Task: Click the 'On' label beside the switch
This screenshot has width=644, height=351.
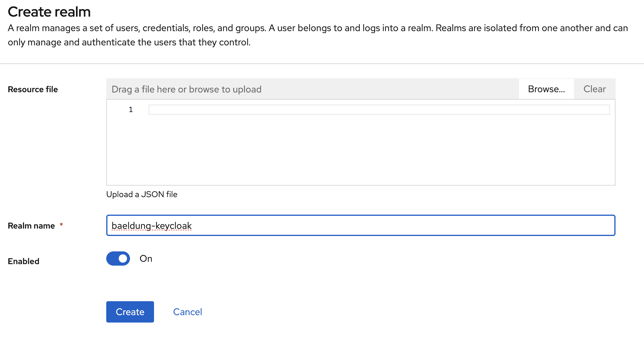Action: (146, 259)
